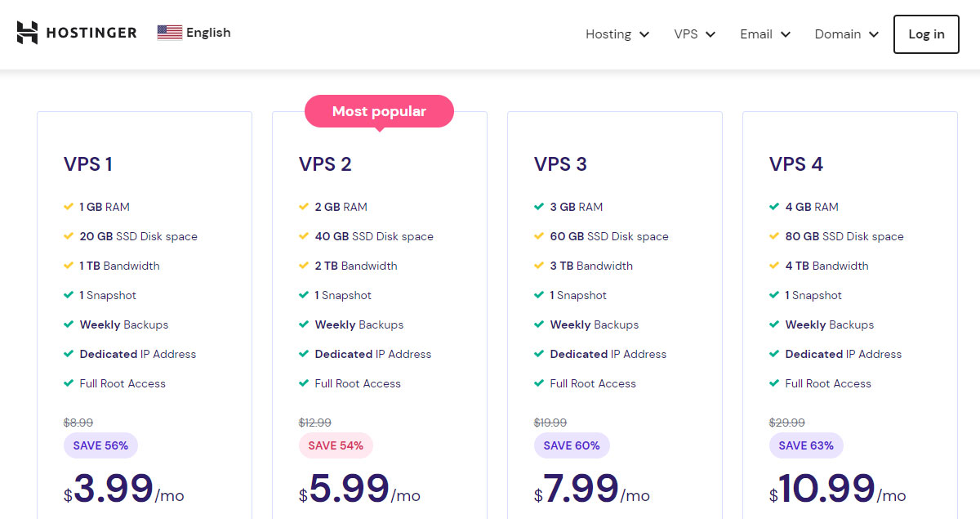The image size is (980, 519).
Task: Click the $3.99/mo price
Action: (124, 489)
